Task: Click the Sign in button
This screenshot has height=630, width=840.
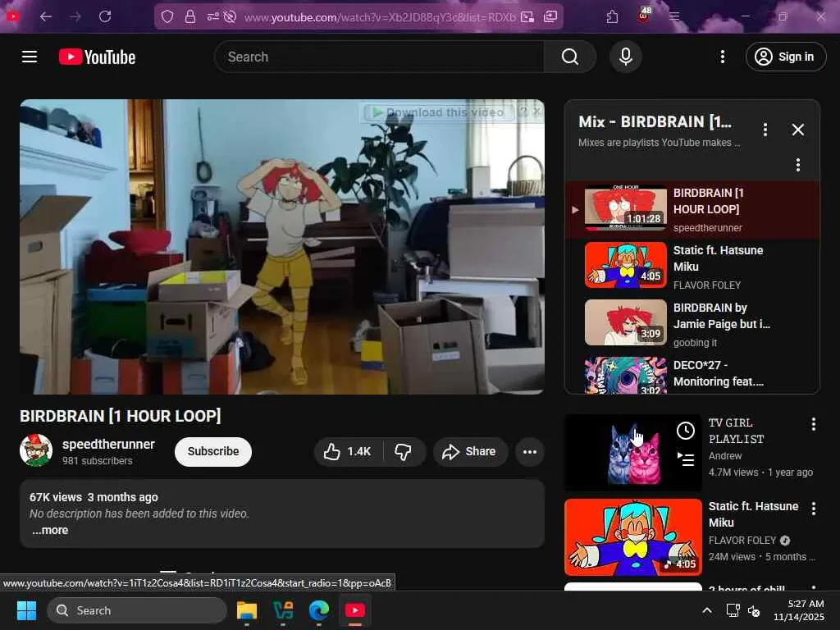Action: (785, 57)
